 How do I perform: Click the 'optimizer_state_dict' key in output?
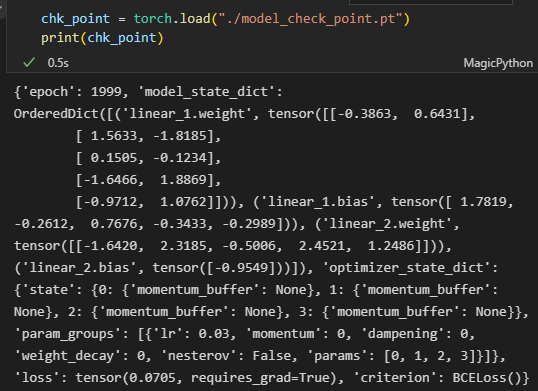(406, 268)
